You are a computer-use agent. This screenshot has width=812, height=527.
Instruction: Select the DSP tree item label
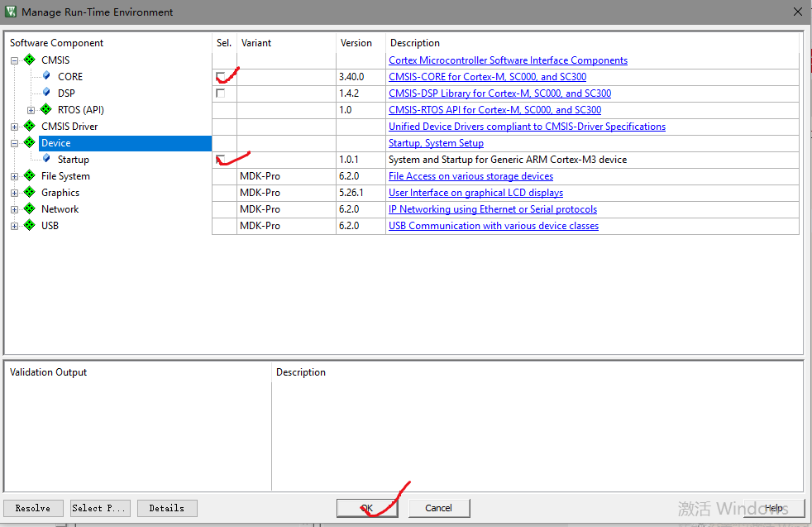point(66,93)
